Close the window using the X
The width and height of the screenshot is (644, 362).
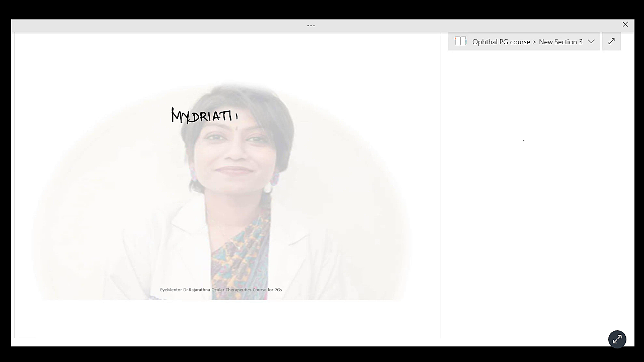(625, 25)
